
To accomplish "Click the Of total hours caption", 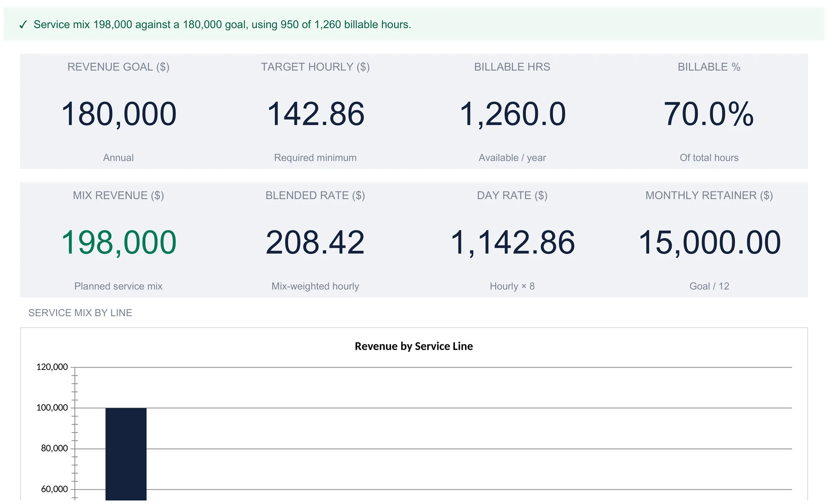I will [709, 158].
